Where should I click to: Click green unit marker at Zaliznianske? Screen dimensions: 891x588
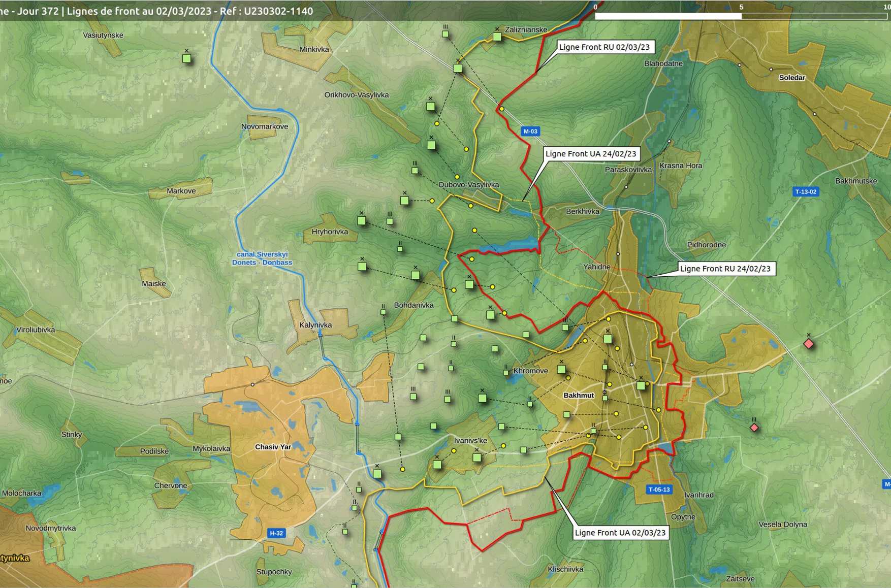(x=497, y=37)
